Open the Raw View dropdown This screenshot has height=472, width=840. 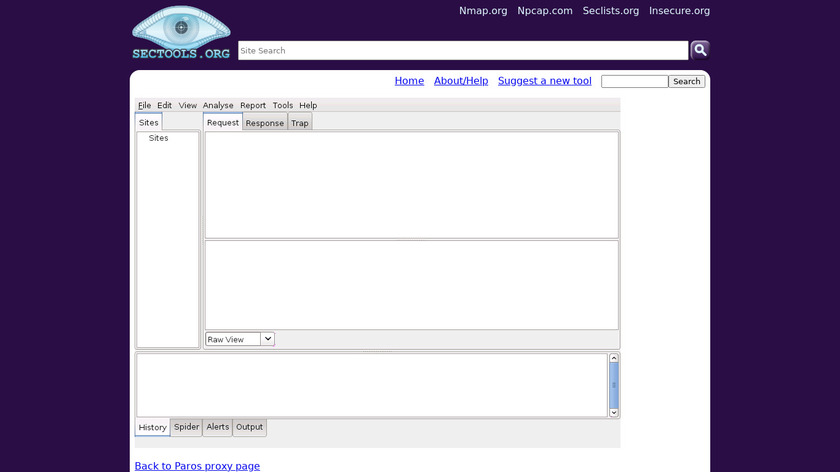268,339
